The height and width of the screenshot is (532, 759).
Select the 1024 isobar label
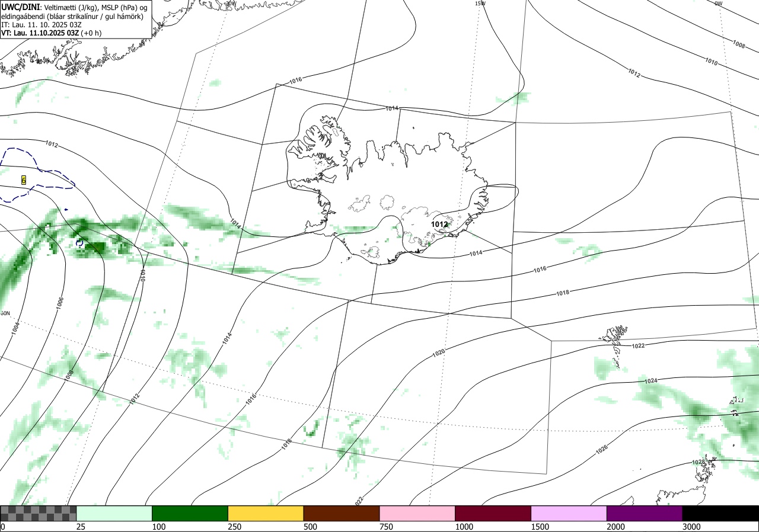[651, 381]
